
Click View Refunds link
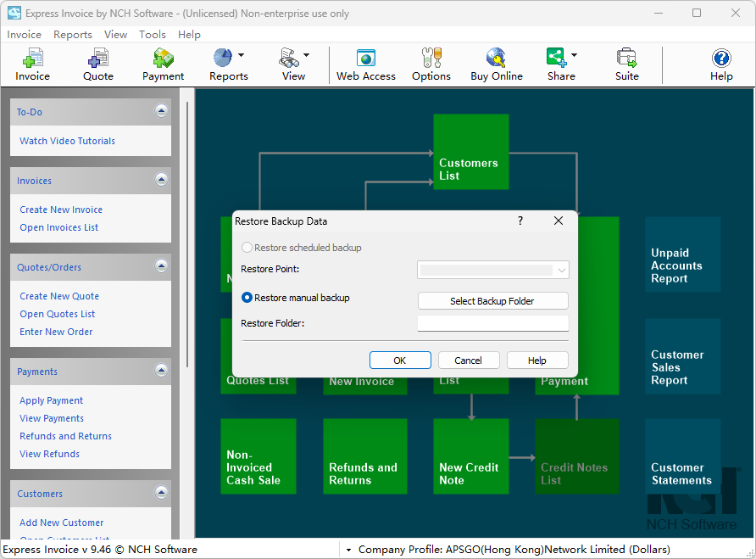coord(50,454)
